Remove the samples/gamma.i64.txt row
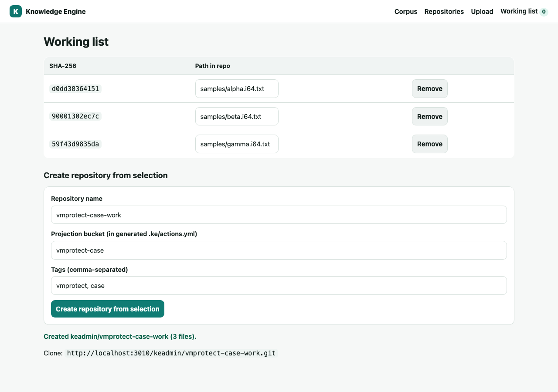558x392 pixels. [430, 144]
